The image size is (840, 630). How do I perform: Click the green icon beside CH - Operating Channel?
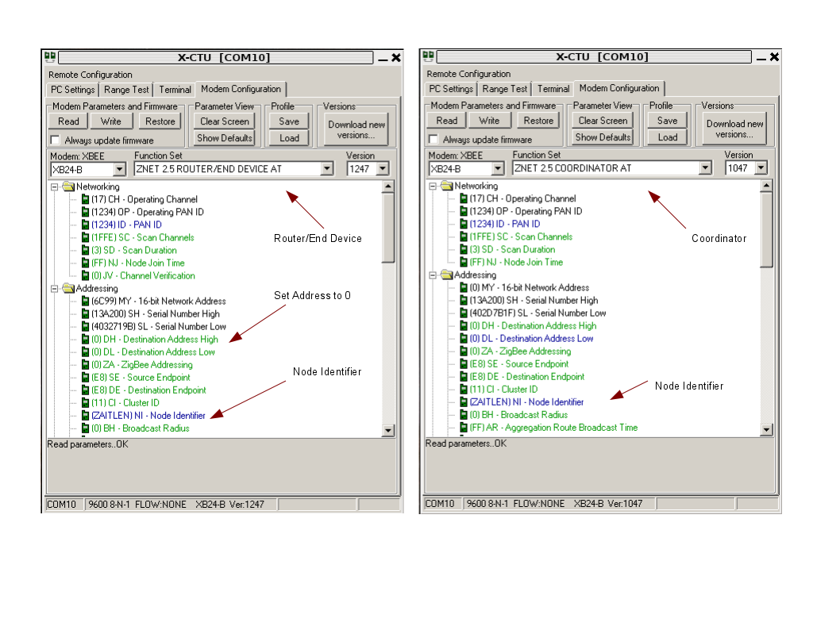(84, 198)
